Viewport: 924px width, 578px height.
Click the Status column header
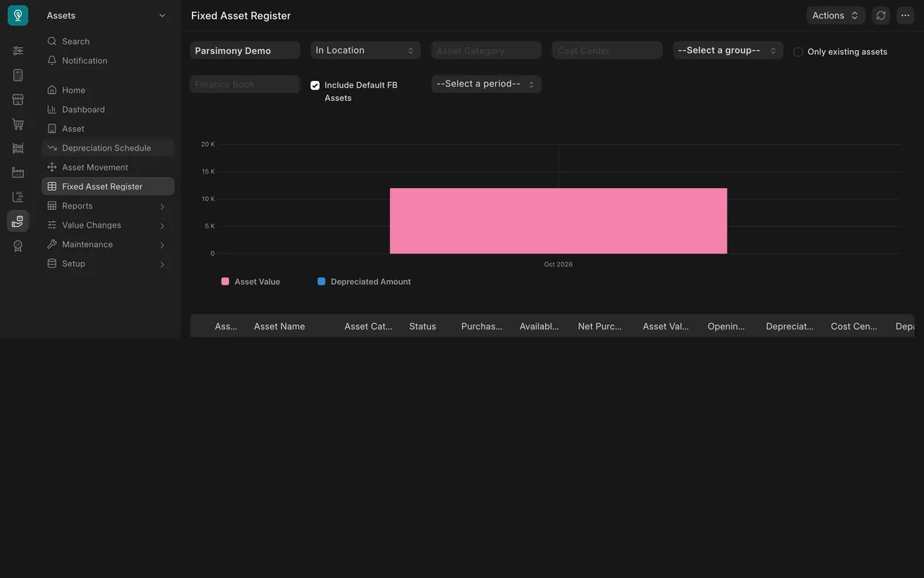pos(422,327)
